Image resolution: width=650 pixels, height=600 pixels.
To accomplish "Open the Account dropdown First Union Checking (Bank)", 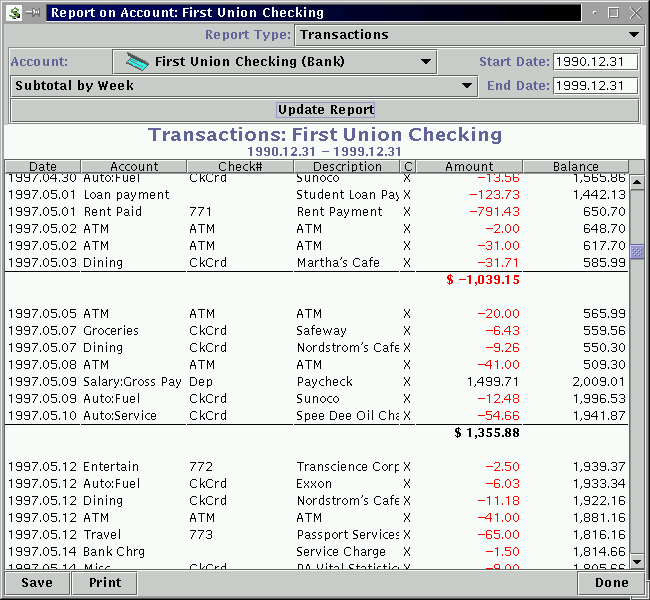I will point(274,62).
